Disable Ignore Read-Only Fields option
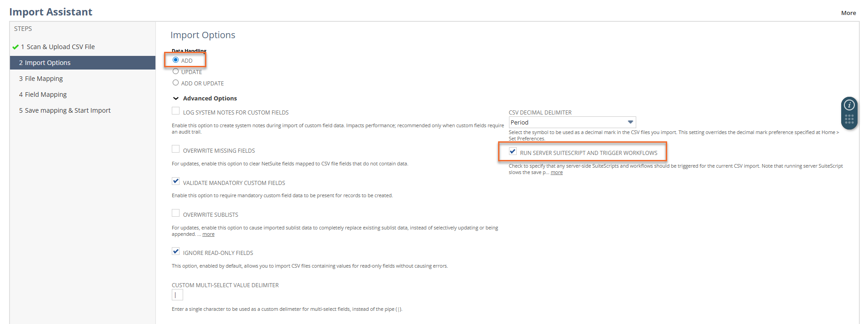This screenshot has width=868, height=324. click(175, 251)
